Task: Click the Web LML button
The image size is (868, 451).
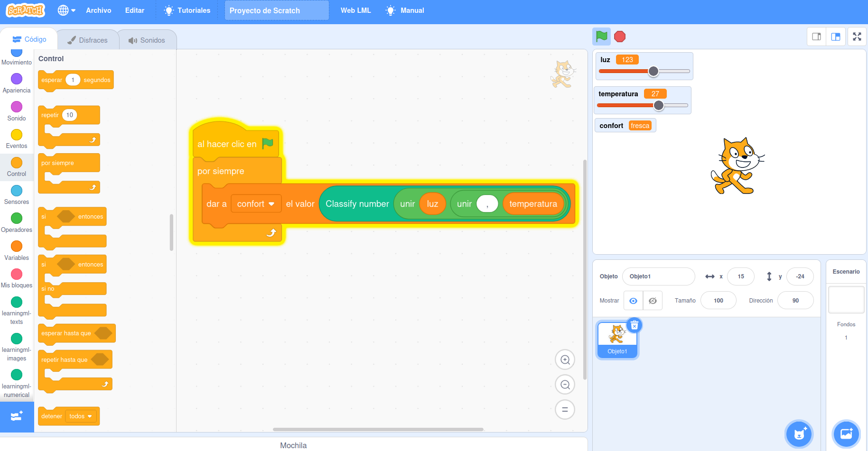Action: click(x=355, y=10)
